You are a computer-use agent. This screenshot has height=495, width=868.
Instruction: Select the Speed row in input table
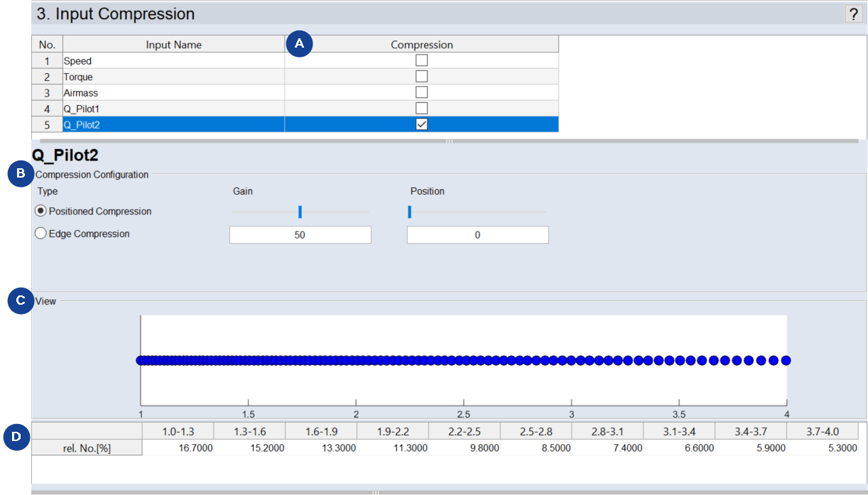pyautogui.click(x=173, y=61)
